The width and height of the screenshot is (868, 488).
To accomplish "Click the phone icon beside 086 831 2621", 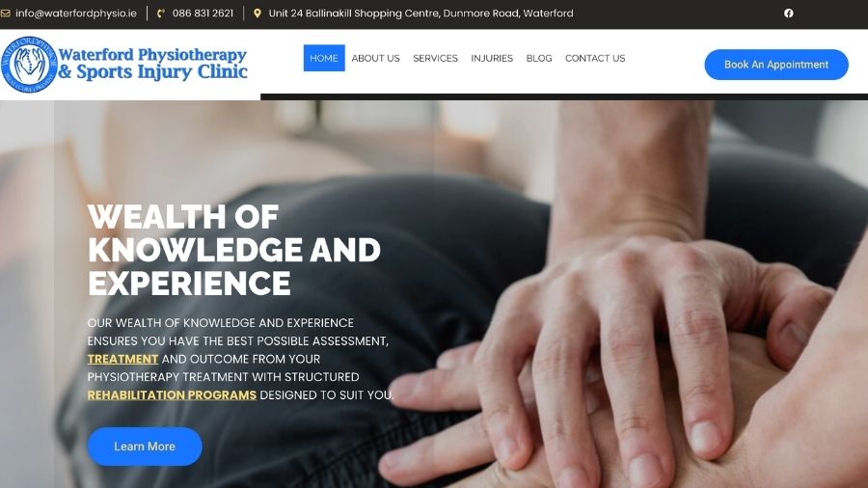I will pyautogui.click(x=160, y=14).
